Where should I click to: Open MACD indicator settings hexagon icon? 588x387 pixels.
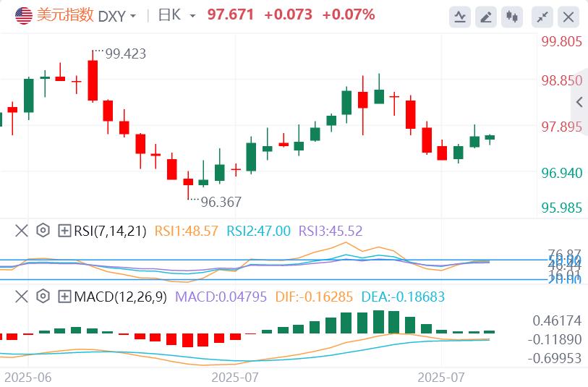43,296
